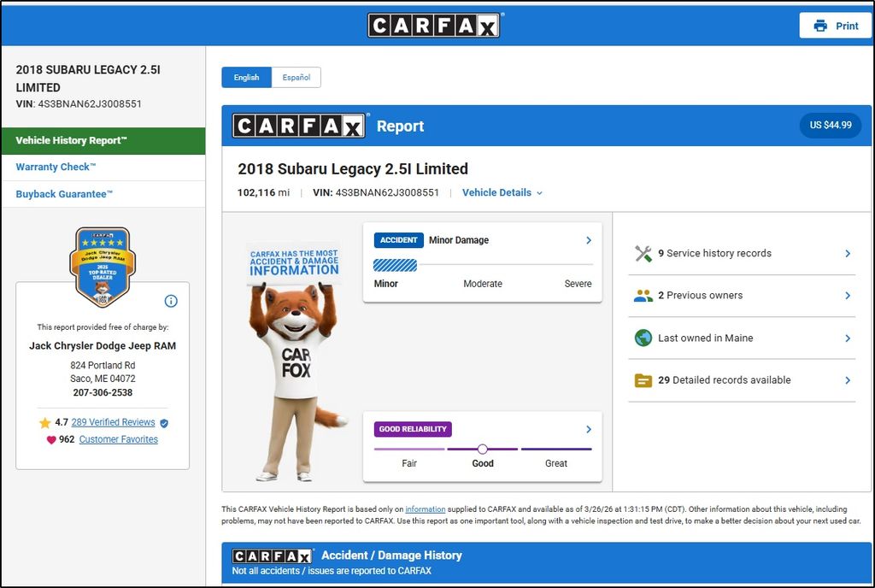Viewport: 875px width, 588px height.
Task: Open Warranty Check in the sidebar
Action: point(56,168)
